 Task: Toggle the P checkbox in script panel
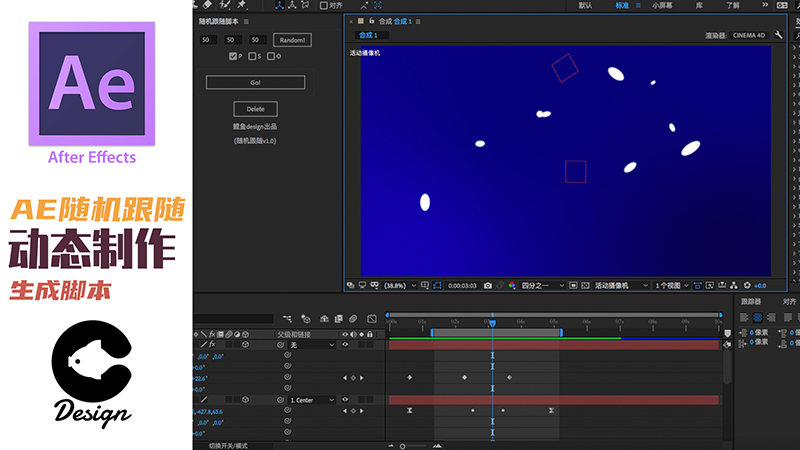(233, 56)
